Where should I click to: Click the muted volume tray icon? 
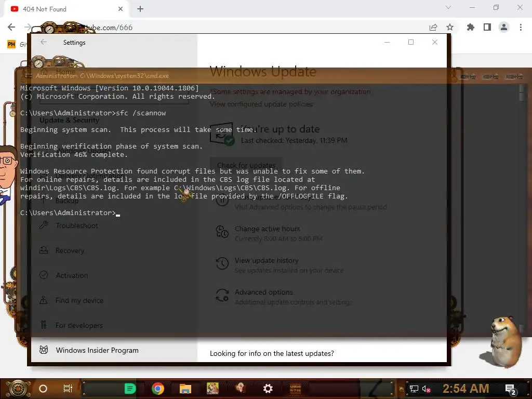click(x=427, y=389)
